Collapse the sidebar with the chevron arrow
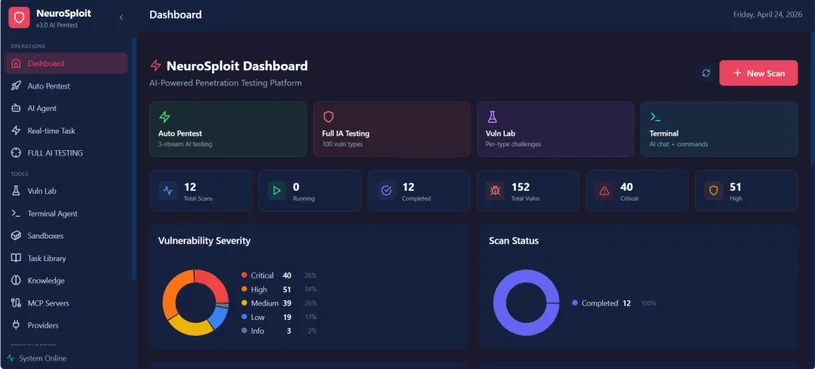This screenshot has width=815, height=369. pyautogui.click(x=121, y=18)
